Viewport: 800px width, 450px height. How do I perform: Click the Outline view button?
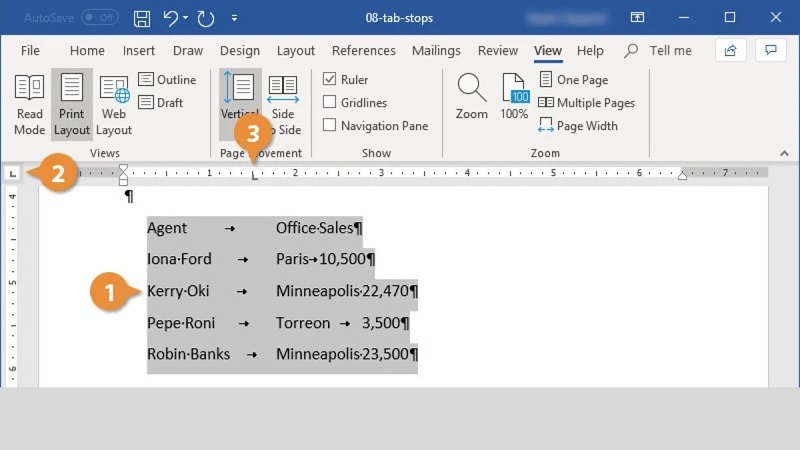pos(167,80)
